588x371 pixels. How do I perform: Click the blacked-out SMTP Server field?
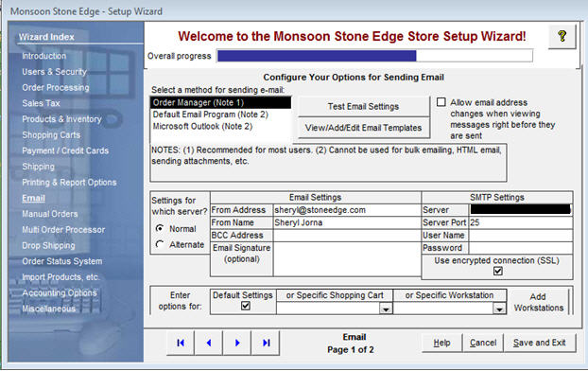coord(521,209)
